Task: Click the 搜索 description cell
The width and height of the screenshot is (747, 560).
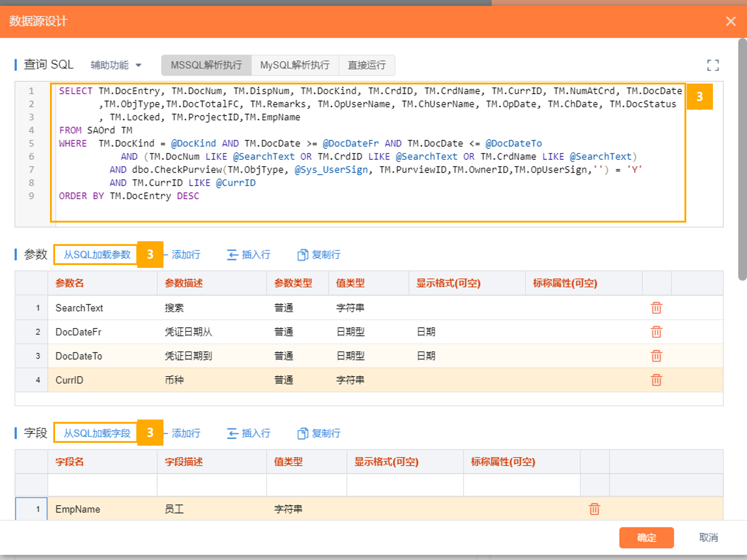Action: pos(212,308)
